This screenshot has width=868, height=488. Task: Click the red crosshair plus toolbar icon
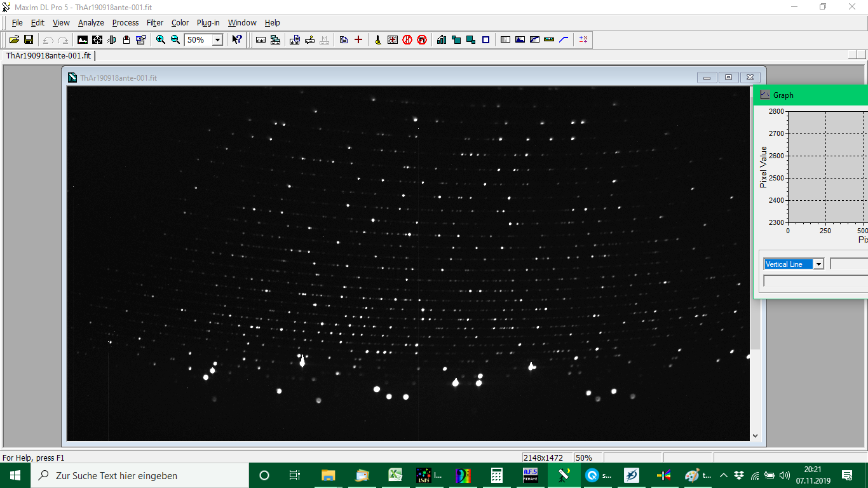358,39
